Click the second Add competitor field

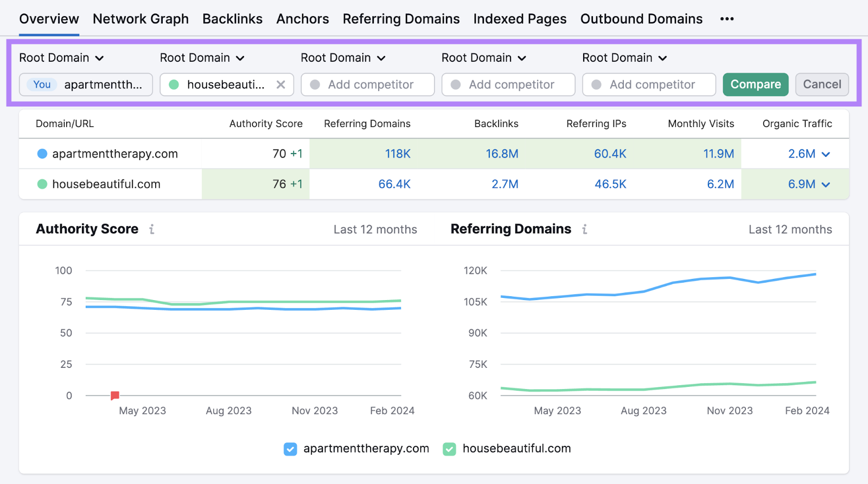[508, 85]
